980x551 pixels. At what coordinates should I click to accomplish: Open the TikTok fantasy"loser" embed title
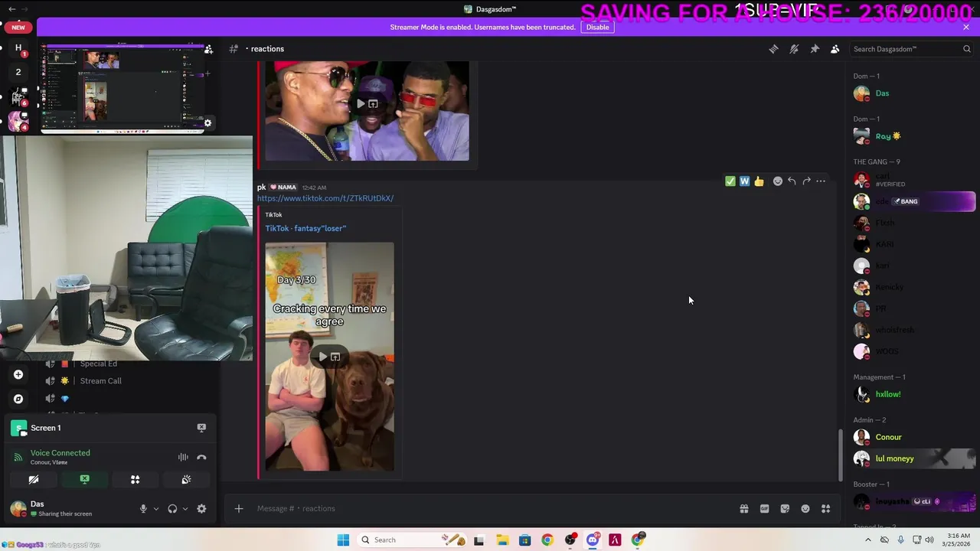305,228
